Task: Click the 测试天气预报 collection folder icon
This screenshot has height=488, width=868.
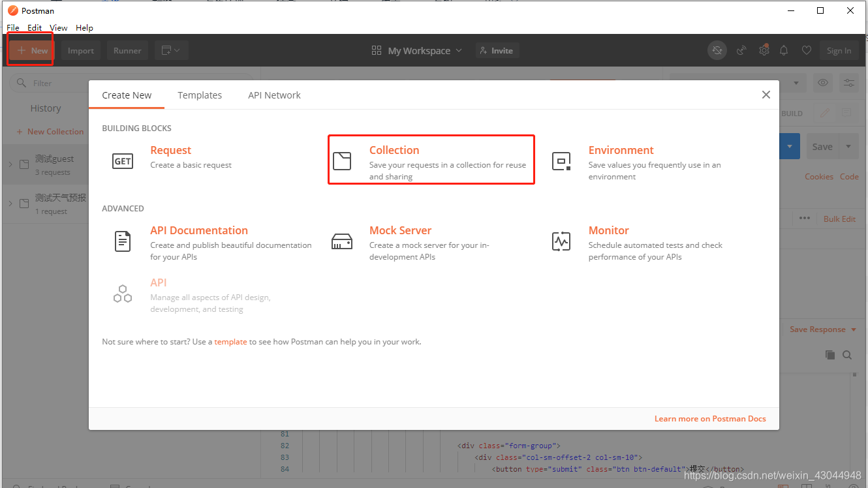Action: (24, 204)
